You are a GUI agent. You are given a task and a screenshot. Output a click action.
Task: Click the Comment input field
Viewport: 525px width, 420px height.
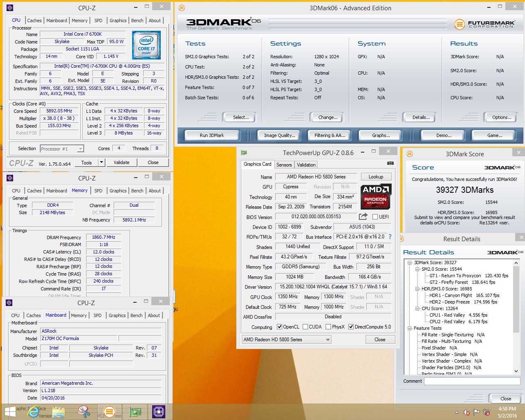click(x=472, y=381)
